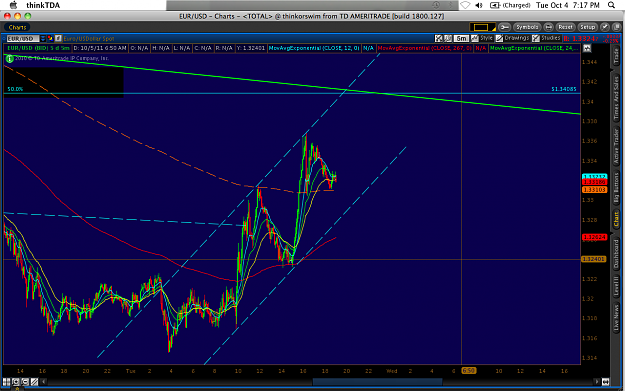Click the green MovAvgExponential (CLOSE, 24 study label
This screenshot has width=625, height=391.
pyautogui.click(x=535, y=48)
